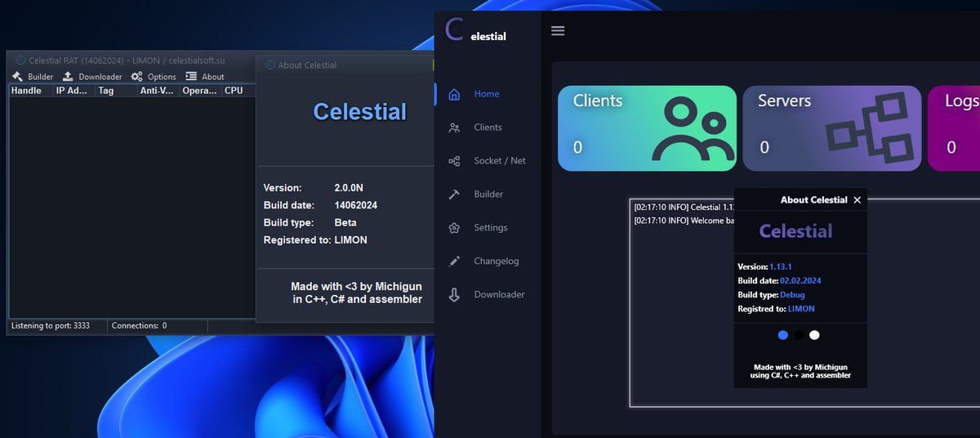Select the white theme color dot
Viewport: 980px width, 438px height.
coord(814,335)
